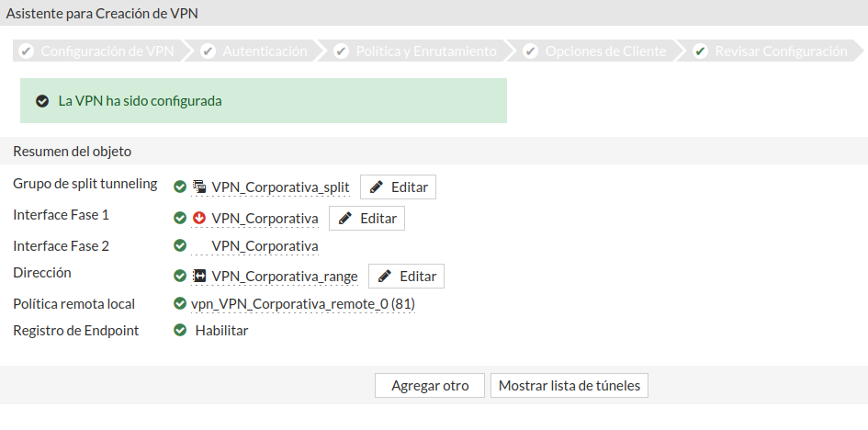Image resolution: width=868 pixels, height=430 pixels.
Task: Click the green check beside Registro de Endpoint
Action: 180,330
